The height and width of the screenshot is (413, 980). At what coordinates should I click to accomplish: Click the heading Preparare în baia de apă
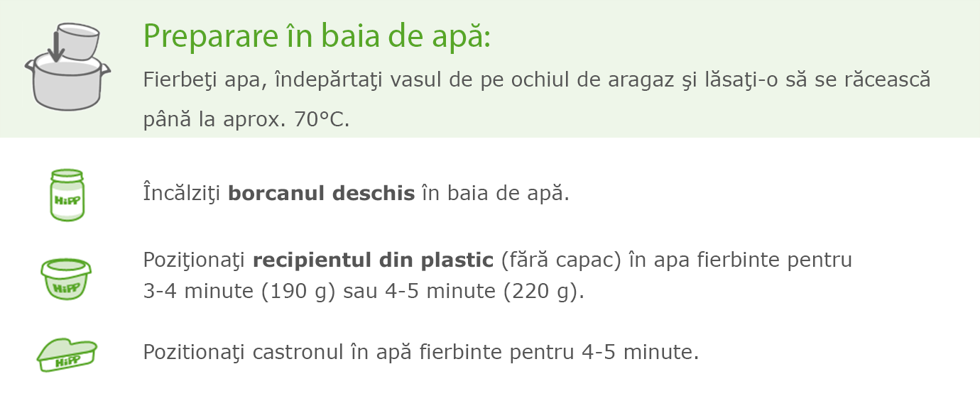[317, 36]
